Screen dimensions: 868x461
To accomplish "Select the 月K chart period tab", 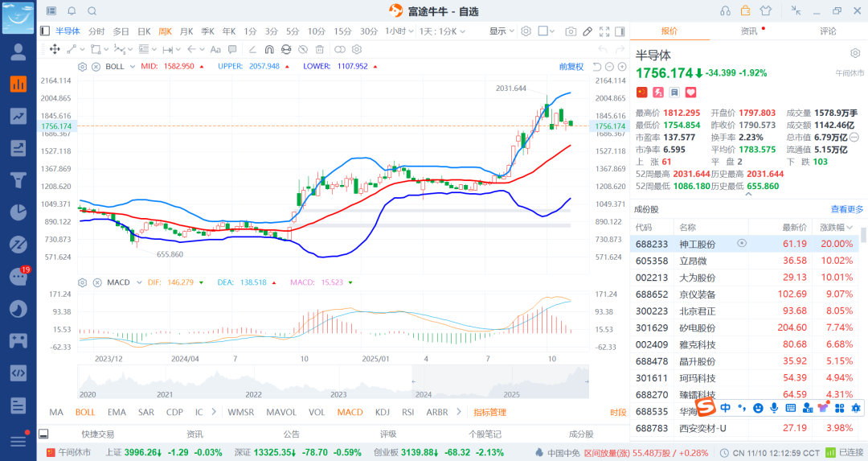I will point(186,31).
